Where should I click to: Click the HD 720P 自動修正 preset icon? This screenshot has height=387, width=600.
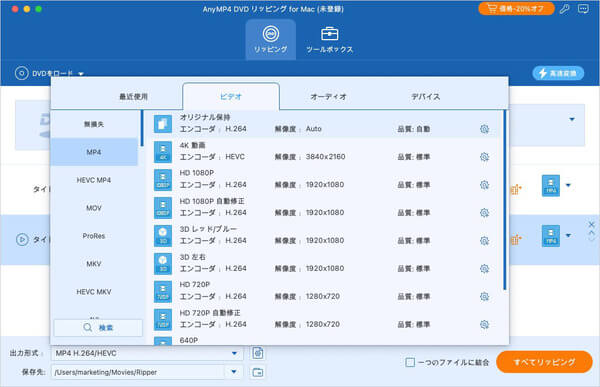163,319
